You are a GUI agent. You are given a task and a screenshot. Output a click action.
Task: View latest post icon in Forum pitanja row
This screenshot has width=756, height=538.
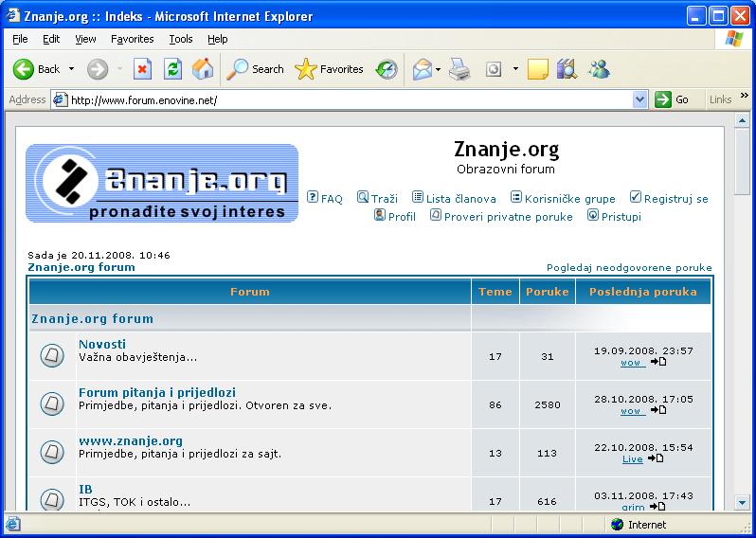(x=658, y=410)
